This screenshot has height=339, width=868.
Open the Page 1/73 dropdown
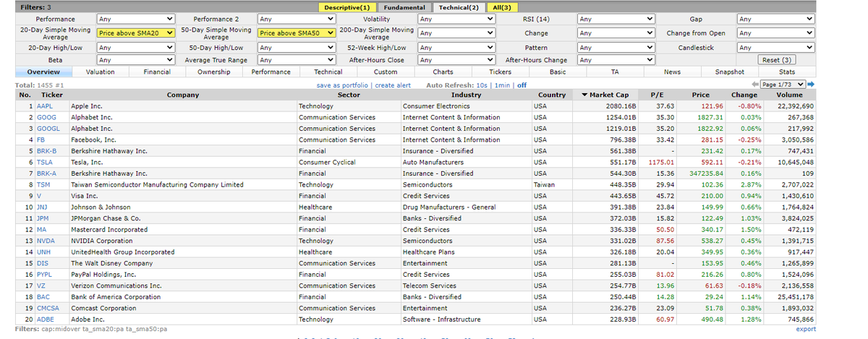coord(783,85)
